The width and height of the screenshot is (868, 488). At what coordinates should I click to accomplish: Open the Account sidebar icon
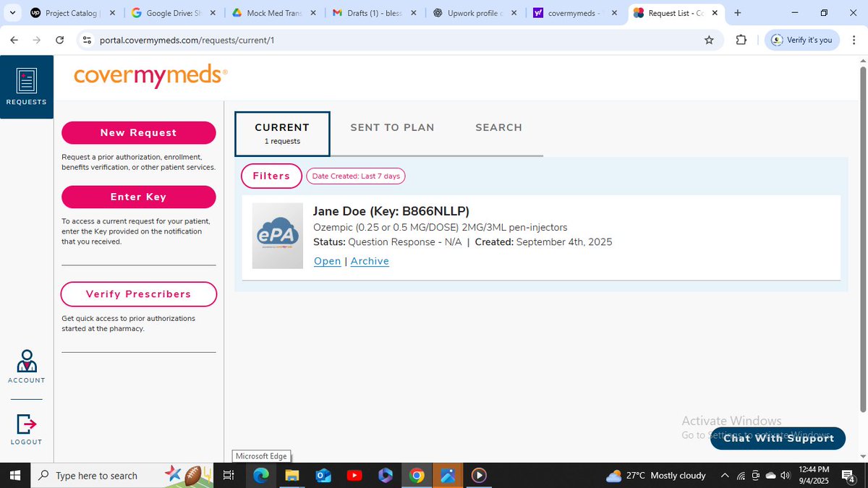[27, 366]
